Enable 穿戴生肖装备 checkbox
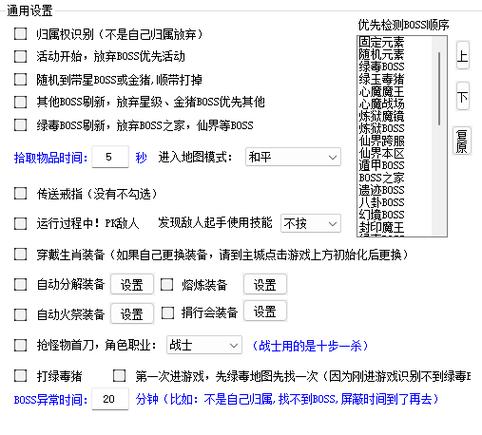This screenshot has width=482, height=435. [x=20, y=254]
